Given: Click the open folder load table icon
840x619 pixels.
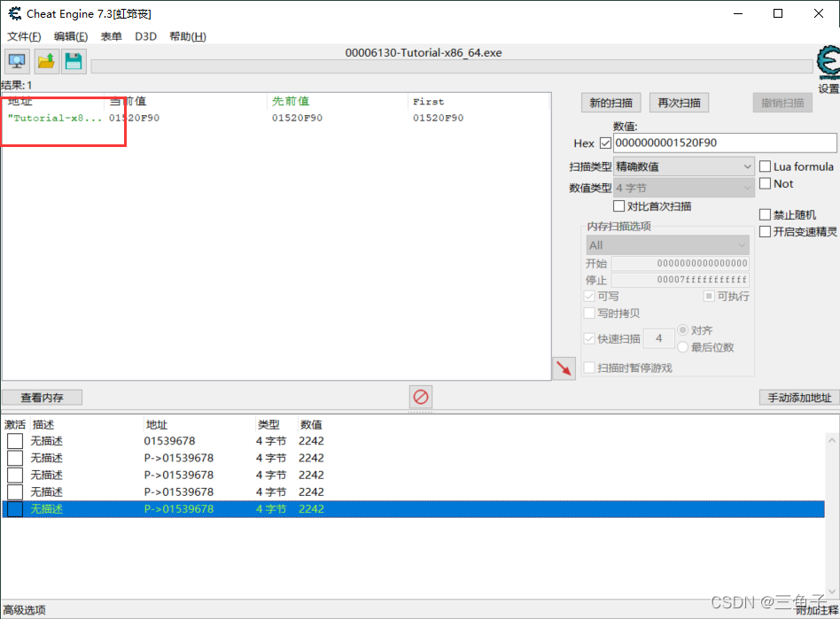Looking at the screenshot, I should 46,62.
